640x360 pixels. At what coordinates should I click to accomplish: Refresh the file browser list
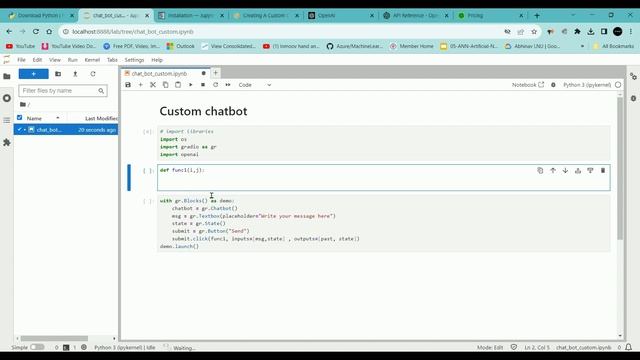[x=93, y=74]
